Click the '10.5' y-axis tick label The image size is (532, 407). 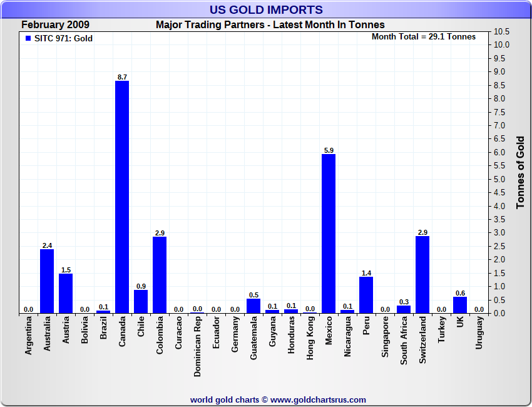[501, 31]
